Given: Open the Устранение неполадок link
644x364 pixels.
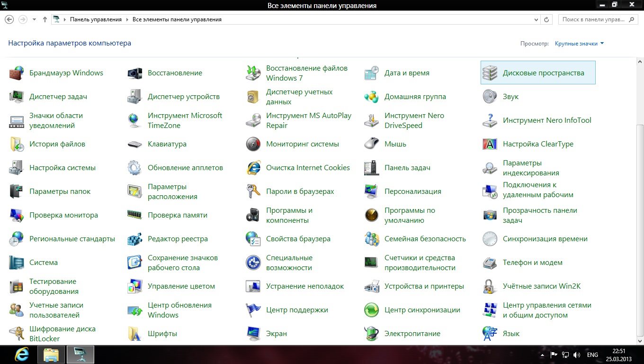Looking at the screenshot, I should coord(305,286).
